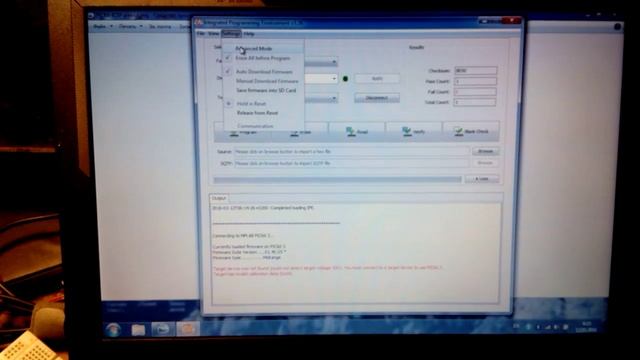The height and width of the screenshot is (360, 640).
Task: Click the SQTP file path field
Action: (x=351, y=163)
